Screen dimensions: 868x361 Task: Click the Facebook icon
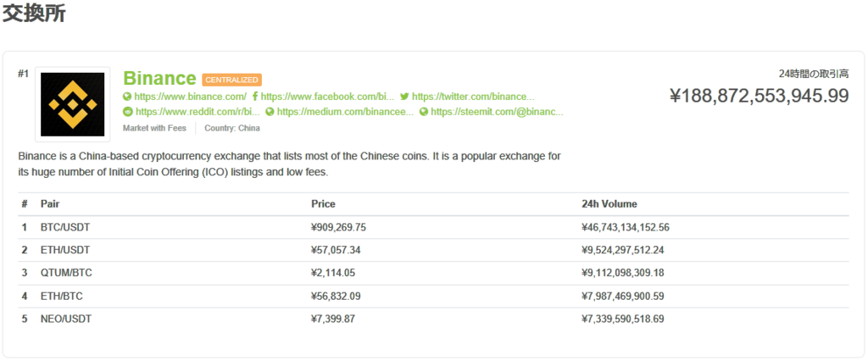254,97
